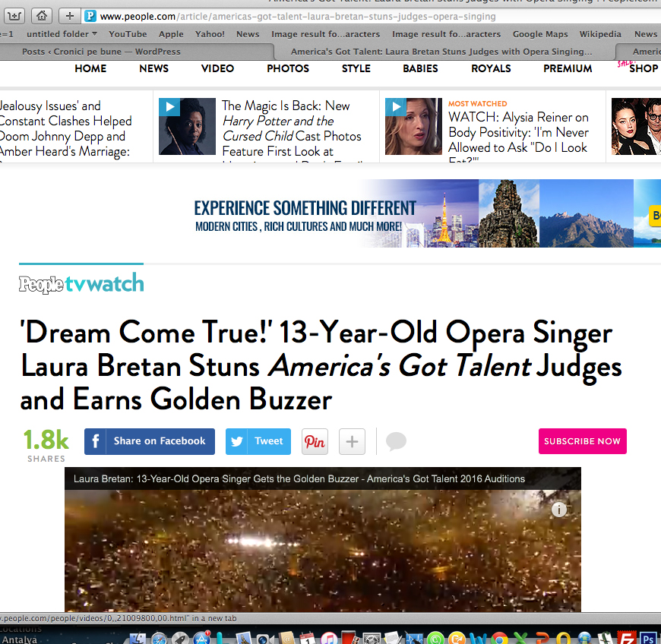Image resolution: width=661 pixels, height=644 pixels.
Task: Go to the BABIES section
Action: [420, 68]
